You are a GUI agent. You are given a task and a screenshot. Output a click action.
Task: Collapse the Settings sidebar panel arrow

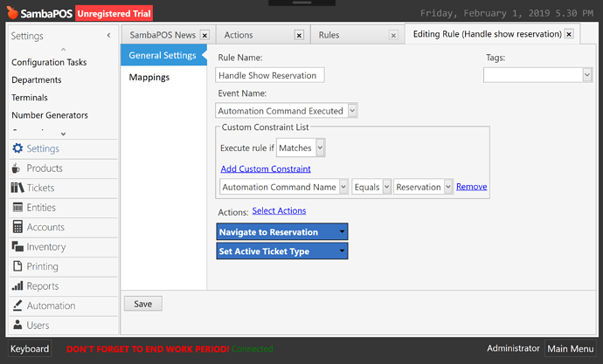pos(109,35)
